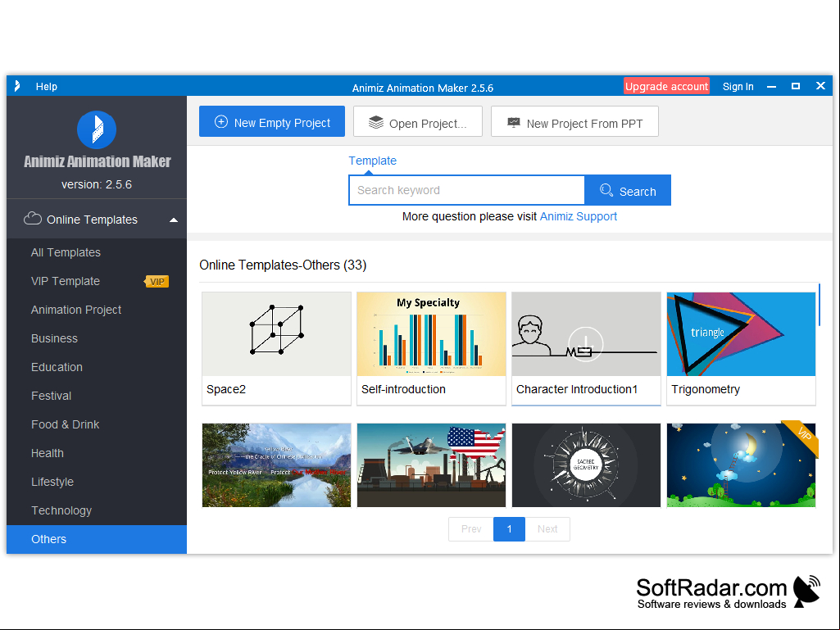The image size is (840, 630).
Task: Open the Technology category
Action: point(97,510)
